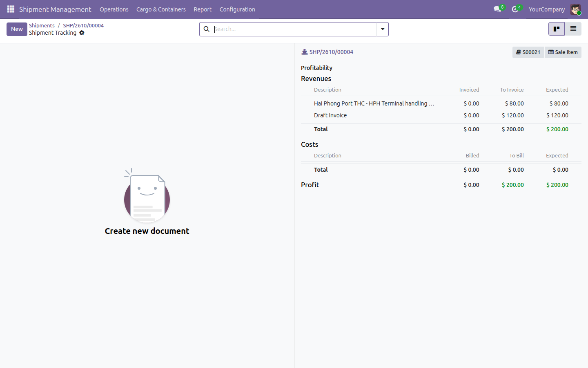Click the YourCompany company switcher

point(547,9)
